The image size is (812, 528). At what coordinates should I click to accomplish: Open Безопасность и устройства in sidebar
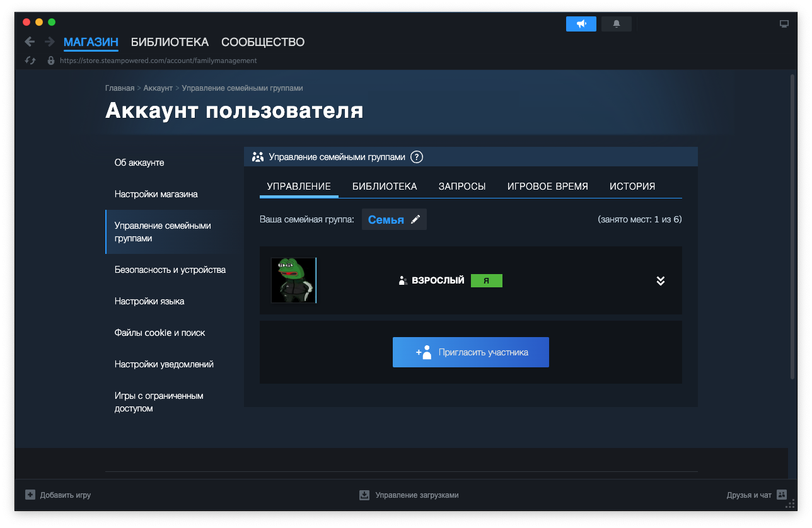(x=170, y=270)
